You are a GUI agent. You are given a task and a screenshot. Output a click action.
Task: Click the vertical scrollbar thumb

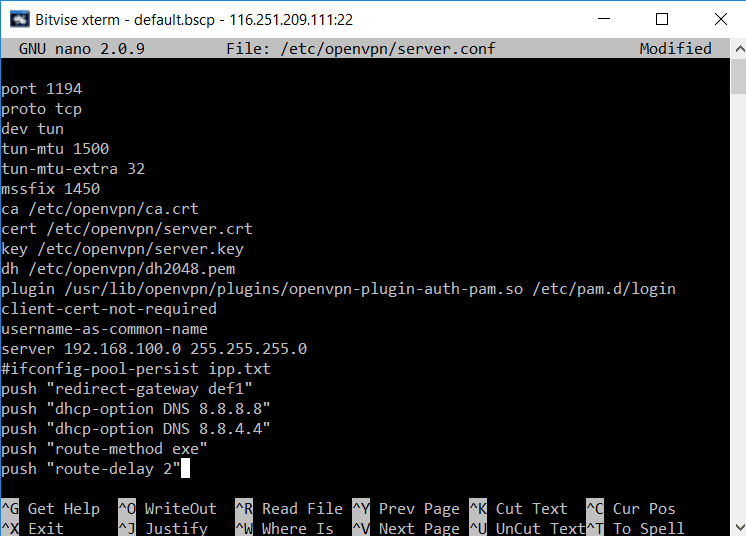coord(739,76)
